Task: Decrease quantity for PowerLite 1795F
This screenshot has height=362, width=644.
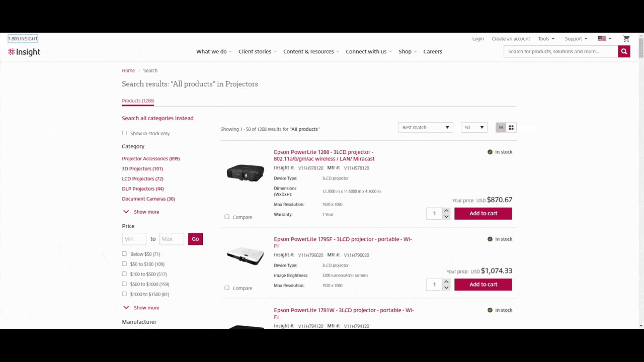Action: (446, 287)
